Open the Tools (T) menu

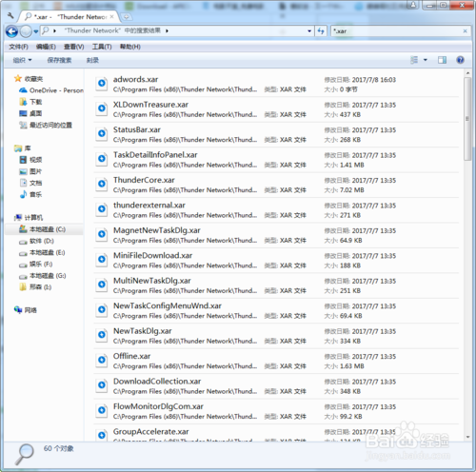(x=102, y=47)
